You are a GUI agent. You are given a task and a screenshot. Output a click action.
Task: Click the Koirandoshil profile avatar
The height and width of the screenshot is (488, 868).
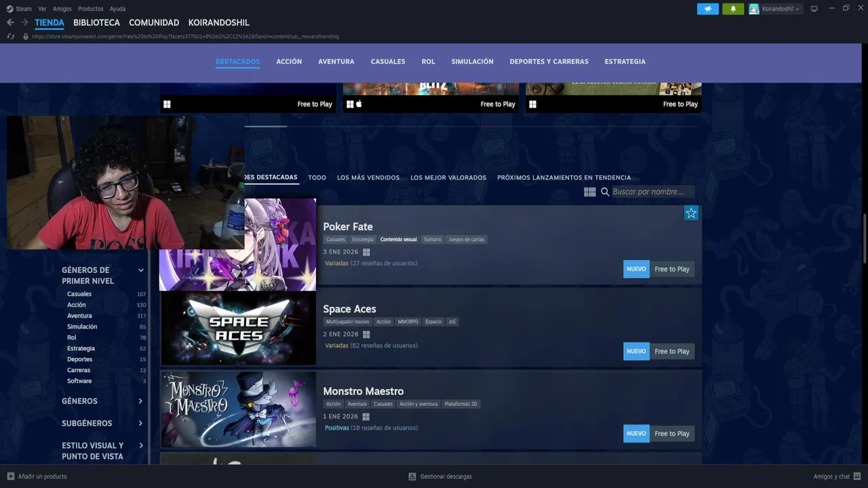point(753,9)
